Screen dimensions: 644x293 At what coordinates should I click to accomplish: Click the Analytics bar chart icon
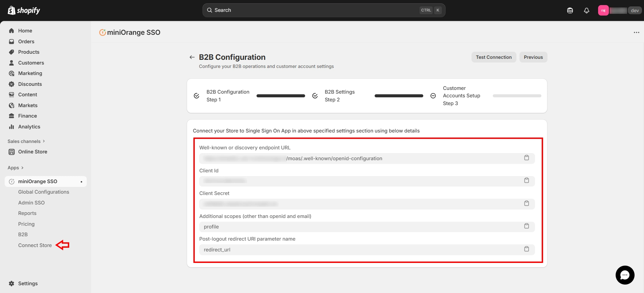pos(11,127)
